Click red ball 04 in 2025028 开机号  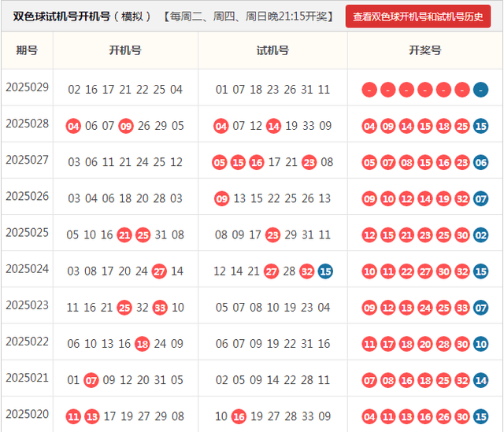73,126
